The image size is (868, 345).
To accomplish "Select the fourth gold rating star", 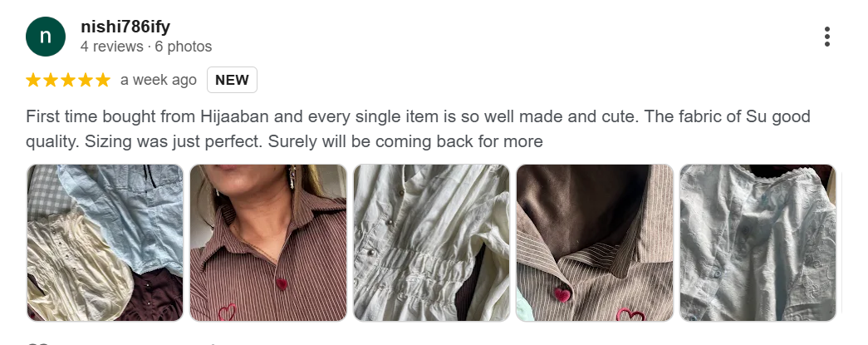I will pyautogui.click(x=86, y=81).
